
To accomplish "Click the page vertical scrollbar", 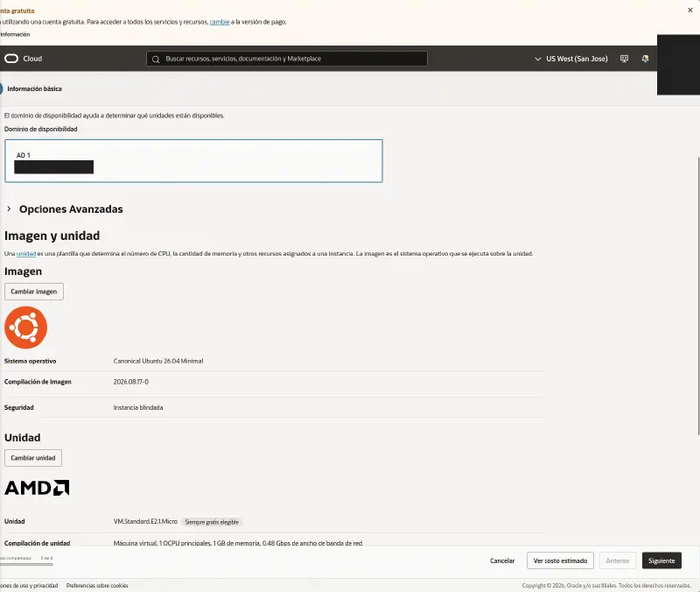I will pyautogui.click(x=698, y=295).
